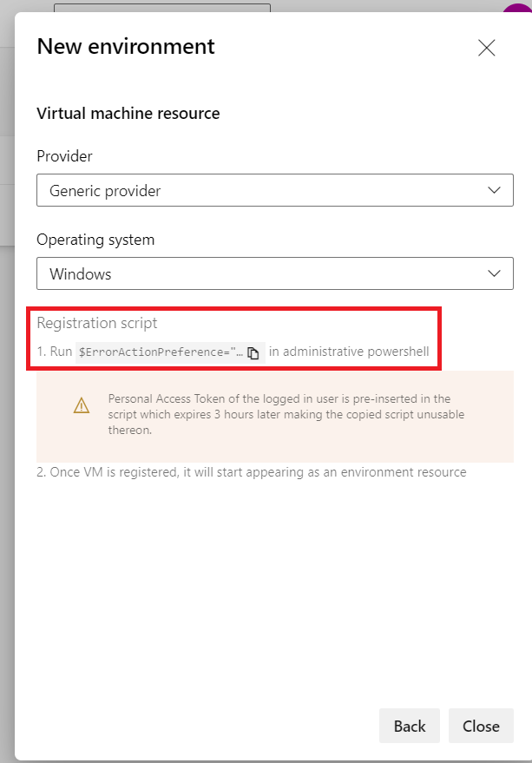Click the Virtual machine resource heading
The image size is (532, 763).
pyautogui.click(x=128, y=113)
